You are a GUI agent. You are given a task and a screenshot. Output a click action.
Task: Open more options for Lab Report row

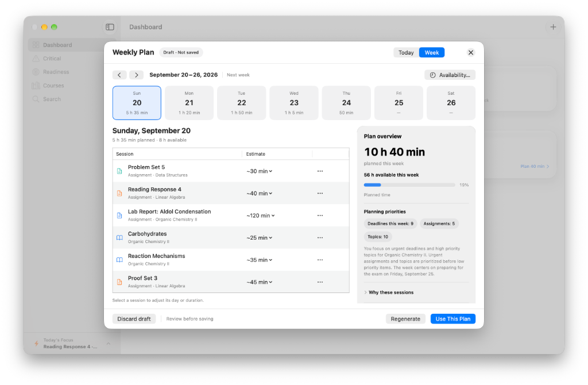point(320,215)
